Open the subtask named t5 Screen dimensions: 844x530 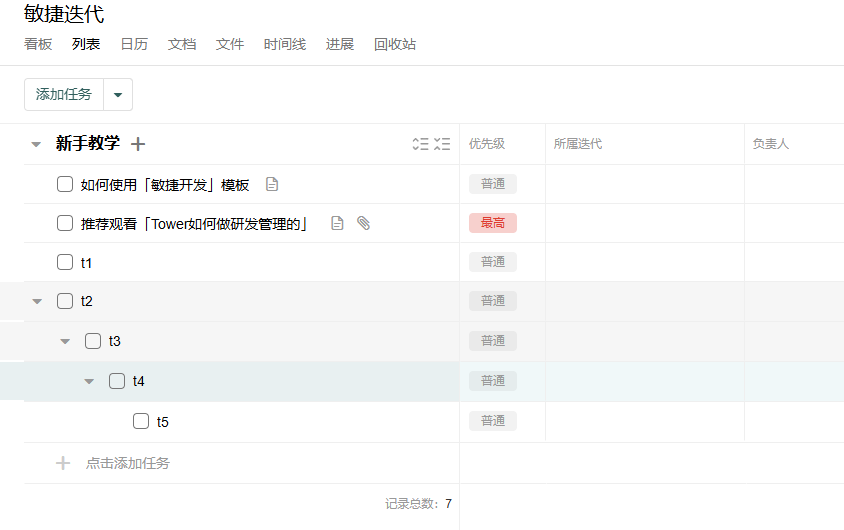pos(163,422)
